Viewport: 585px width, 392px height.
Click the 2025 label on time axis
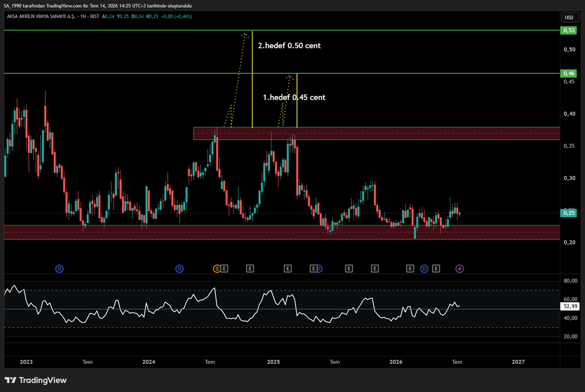coord(273,362)
